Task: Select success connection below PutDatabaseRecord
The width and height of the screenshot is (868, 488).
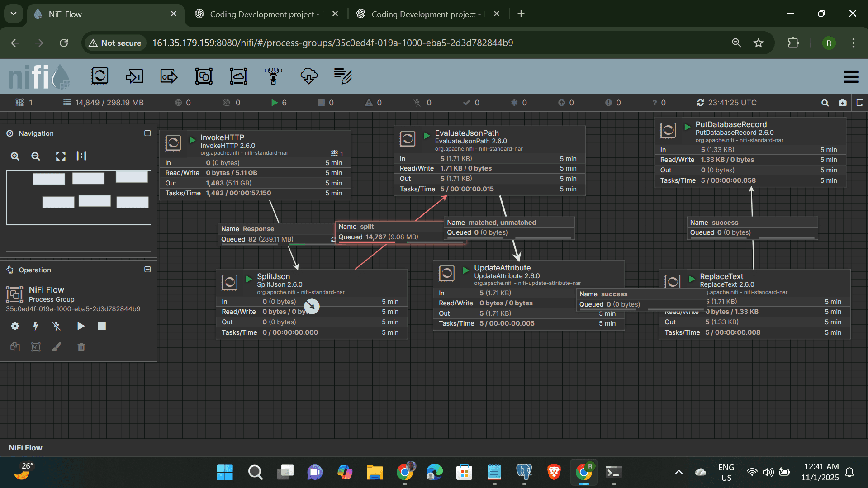Action: (x=752, y=227)
